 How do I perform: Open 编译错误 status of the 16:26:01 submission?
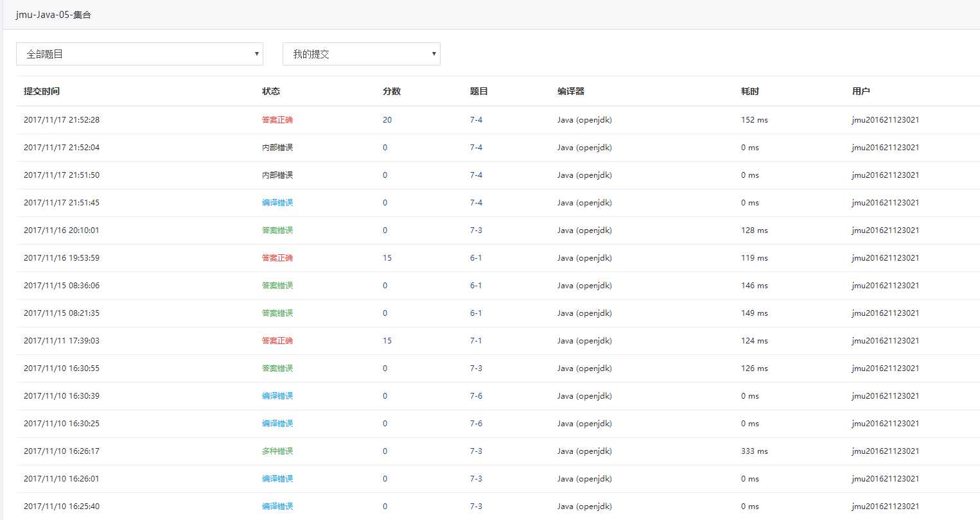click(x=277, y=479)
